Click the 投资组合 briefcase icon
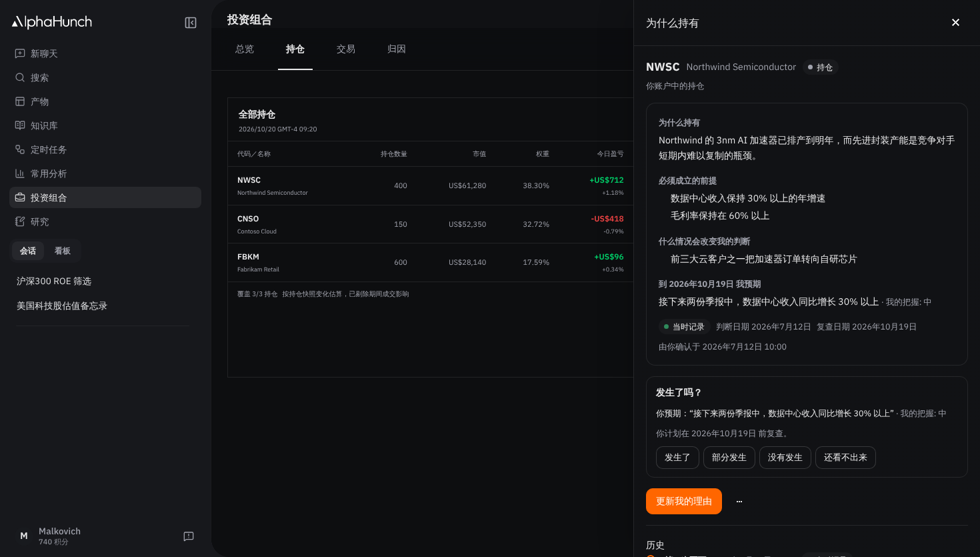This screenshot has height=557, width=980. pyautogui.click(x=20, y=197)
